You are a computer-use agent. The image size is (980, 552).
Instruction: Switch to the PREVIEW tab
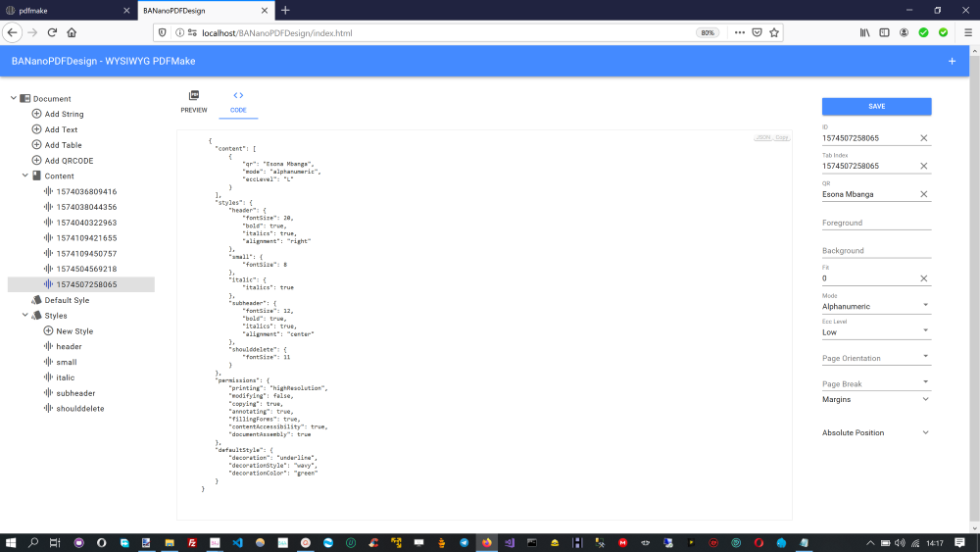(194, 101)
